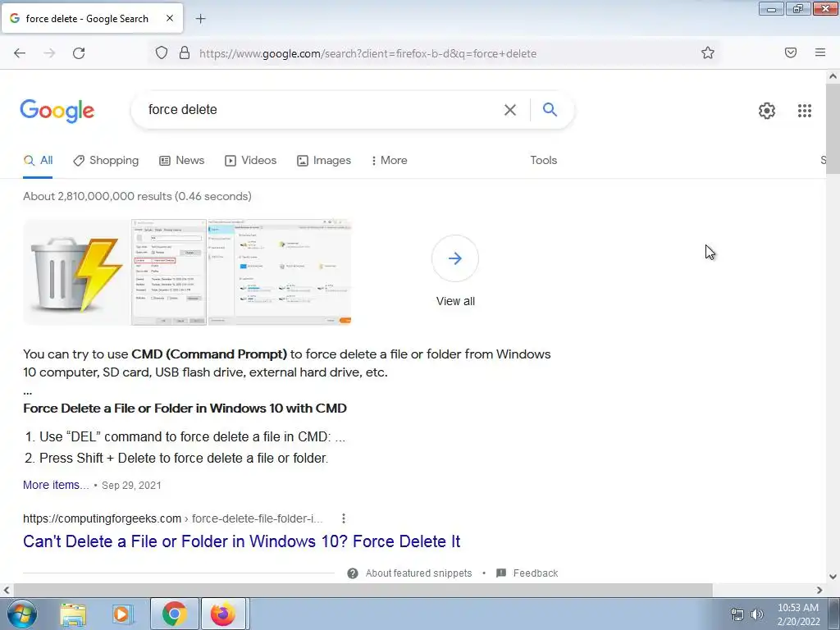This screenshot has height=630, width=840.
Task: Reload the current page
Action: 79,53
